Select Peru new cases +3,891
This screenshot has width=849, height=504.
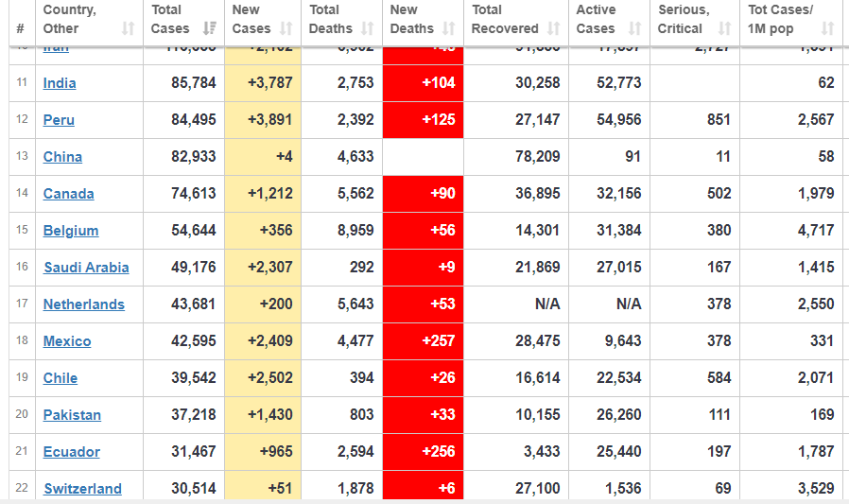click(269, 120)
